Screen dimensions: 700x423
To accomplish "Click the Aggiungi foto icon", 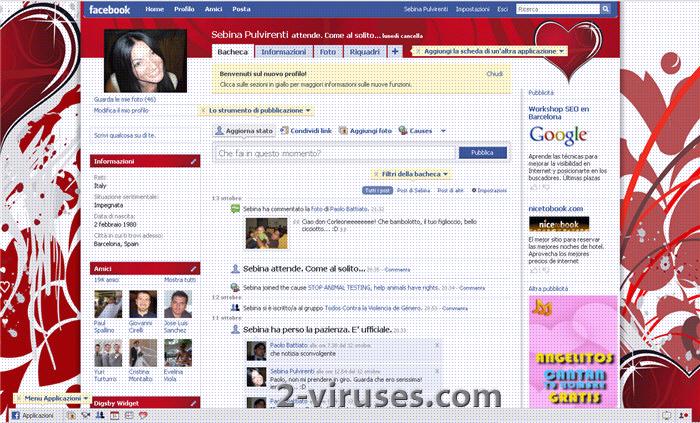I will 343,131.
